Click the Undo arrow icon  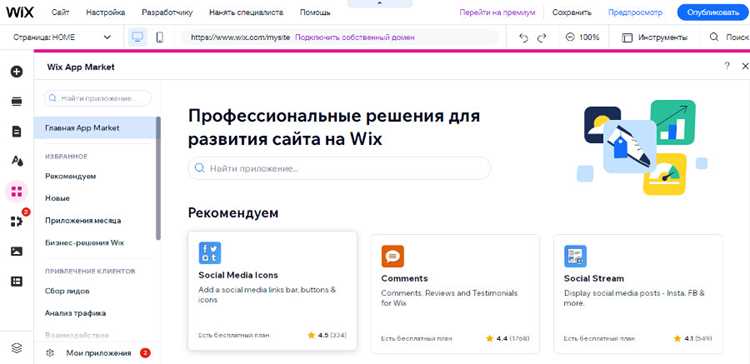click(x=524, y=38)
